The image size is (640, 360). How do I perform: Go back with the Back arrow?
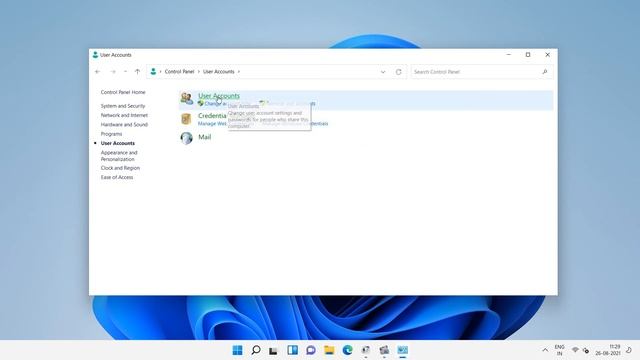(x=98, y=71)
